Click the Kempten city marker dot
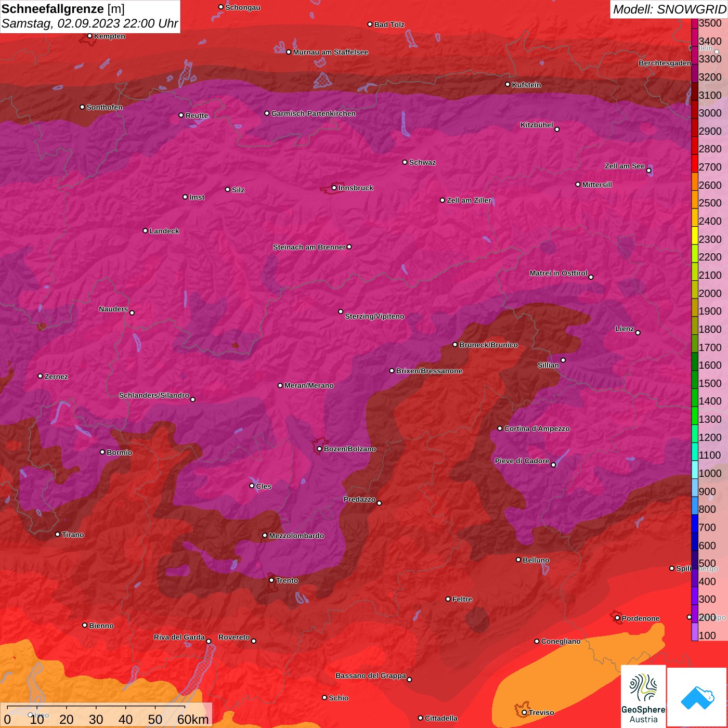 (89, 36)
